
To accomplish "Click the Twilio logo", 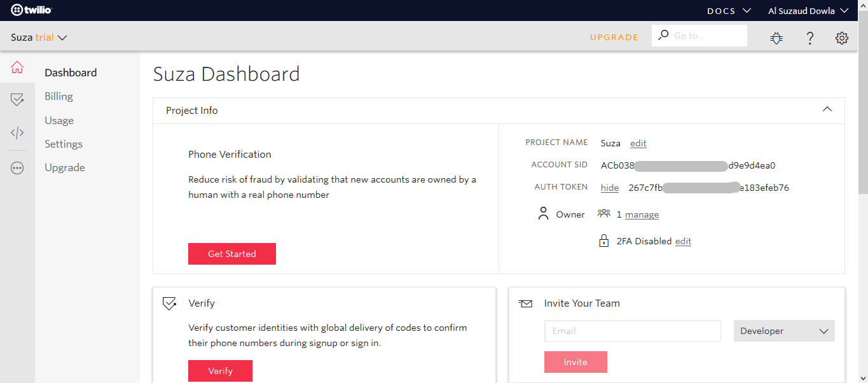I will click(31, 10).
